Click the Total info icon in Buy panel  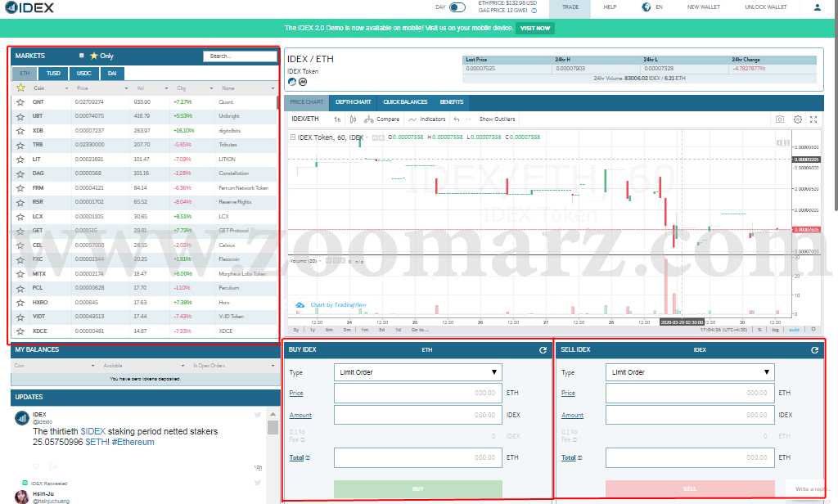[308, 458]
